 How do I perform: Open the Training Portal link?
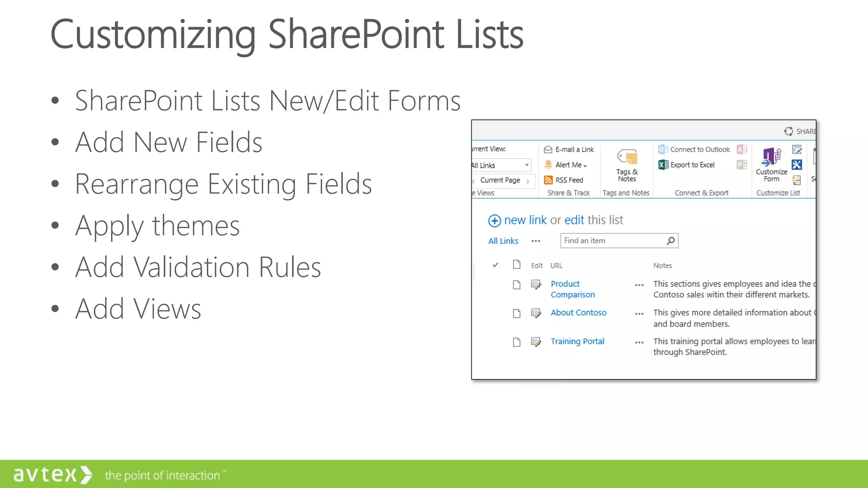tap(577, 341)
